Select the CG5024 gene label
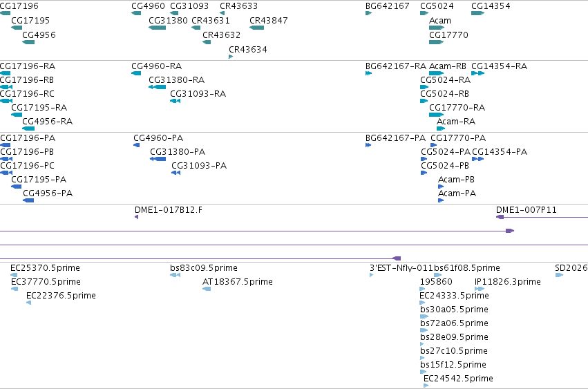588x389 pixels. coord(437,6)
